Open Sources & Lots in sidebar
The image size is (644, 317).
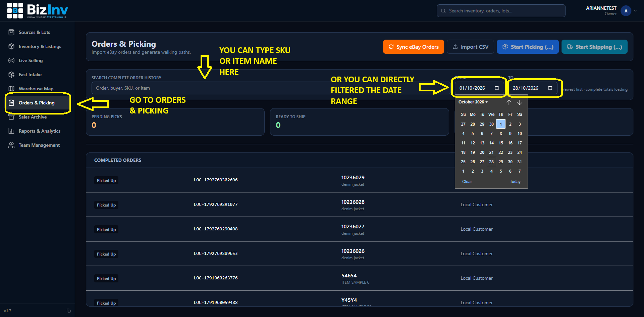(x=34, y=32)
